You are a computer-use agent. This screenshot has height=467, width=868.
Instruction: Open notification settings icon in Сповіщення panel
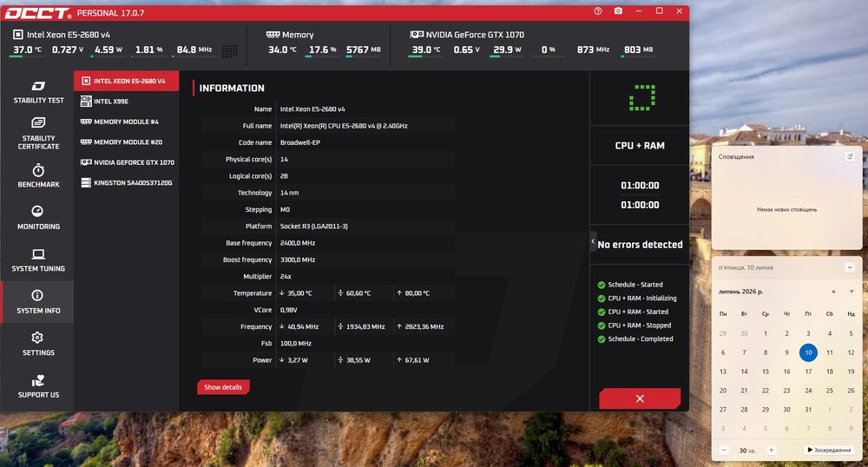[x=850, y=156]
